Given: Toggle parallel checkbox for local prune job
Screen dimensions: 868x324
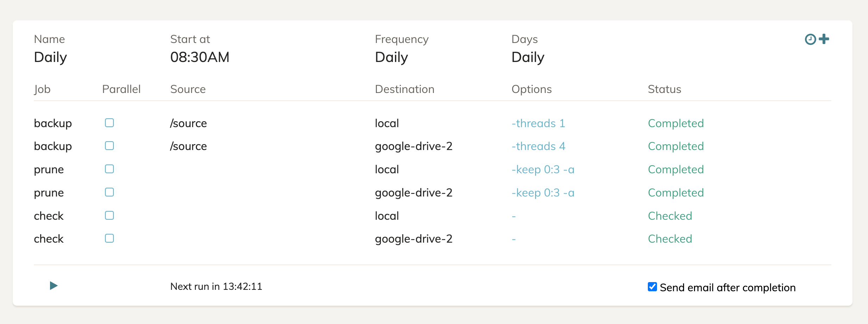Looking at the screenshot, I should pyautogui.click(x=109, y=169).
